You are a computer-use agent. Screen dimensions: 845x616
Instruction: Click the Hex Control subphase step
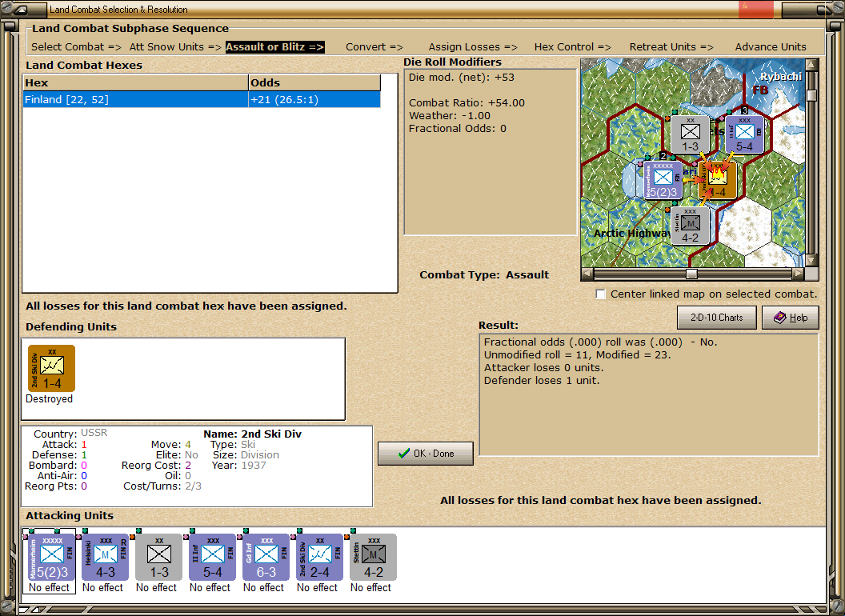(x=572, y=47)
